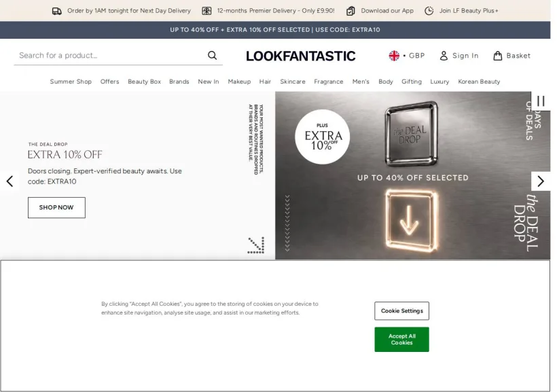The width and height of the screenshot is (557, 392).
Task: Click the search magnifier icon
Action: click(x=213, y=56)
